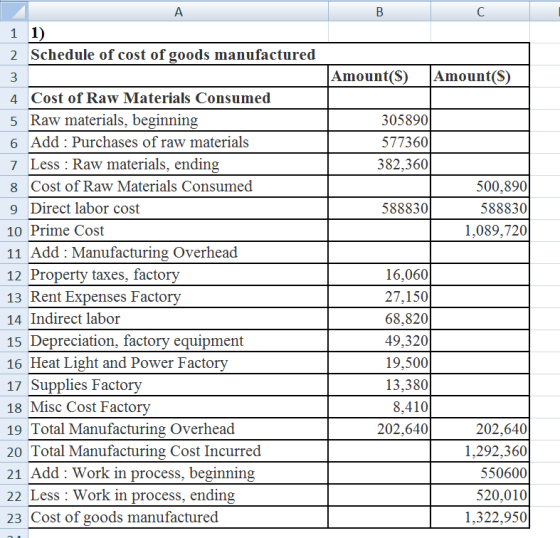
Task: Select 'Prime Cost' cell
Action: tap(178, 231)
